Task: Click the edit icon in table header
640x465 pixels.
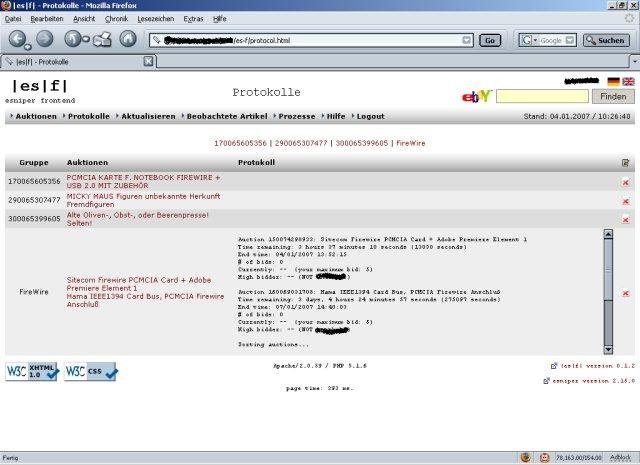Action: 625,163
